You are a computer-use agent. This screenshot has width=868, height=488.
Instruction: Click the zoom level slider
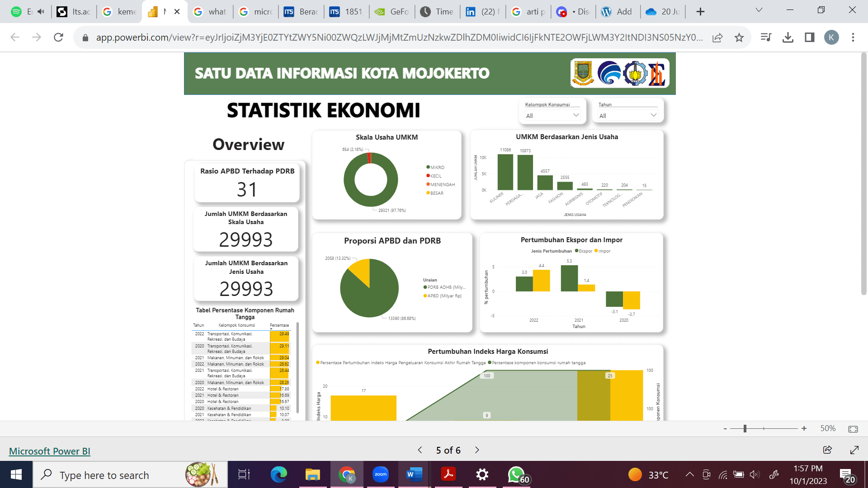(745, 428)
